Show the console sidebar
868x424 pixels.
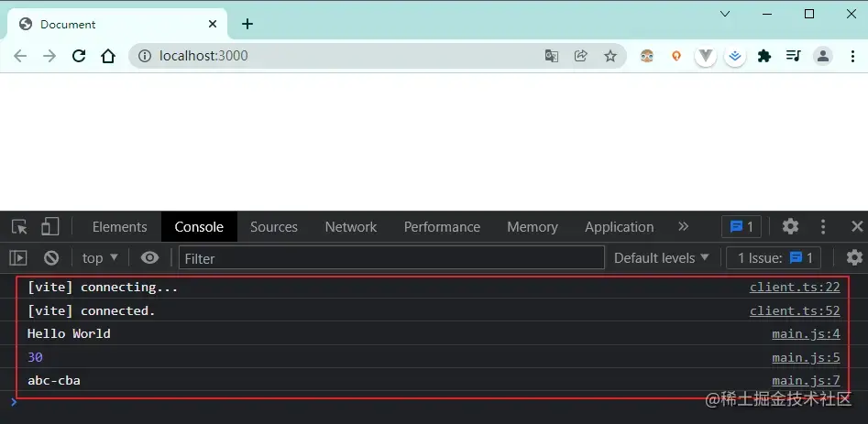[18, 257]
